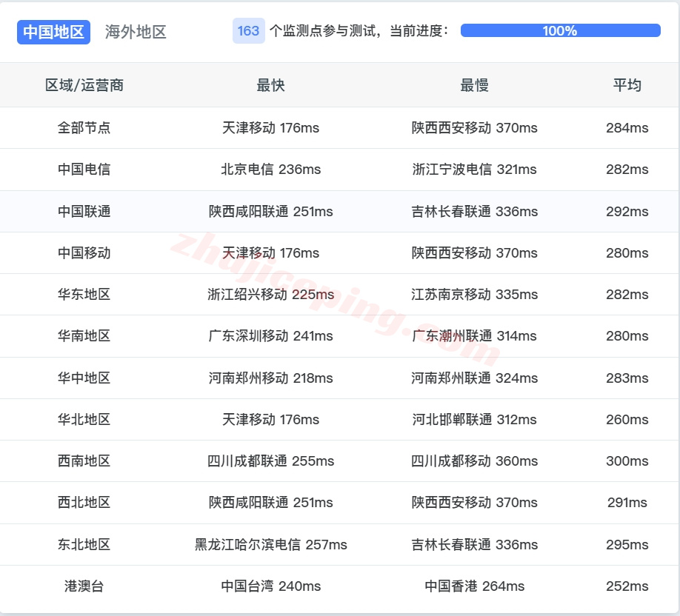Select the 华南地区 row label
Screen dimensions: 680x616
84,336
